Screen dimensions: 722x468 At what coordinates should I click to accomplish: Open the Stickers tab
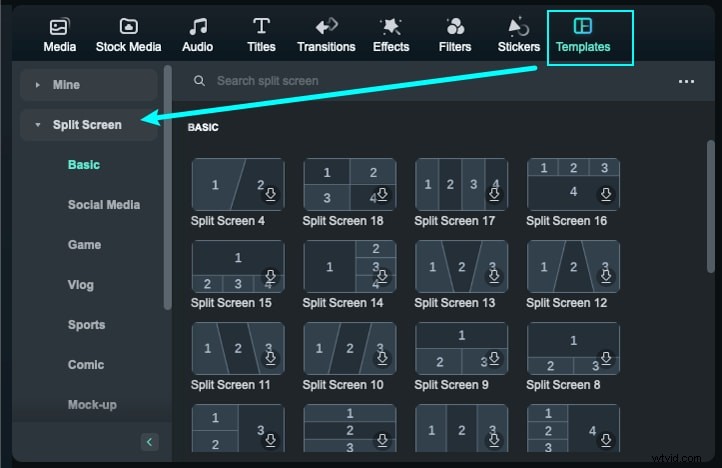[x=519, y=35]
